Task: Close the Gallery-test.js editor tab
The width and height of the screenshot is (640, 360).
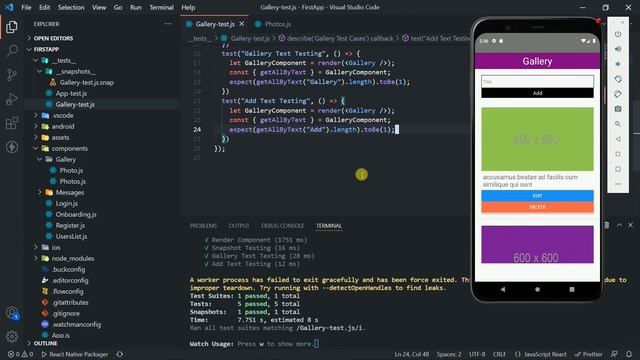Action: (x=242, y=24)
